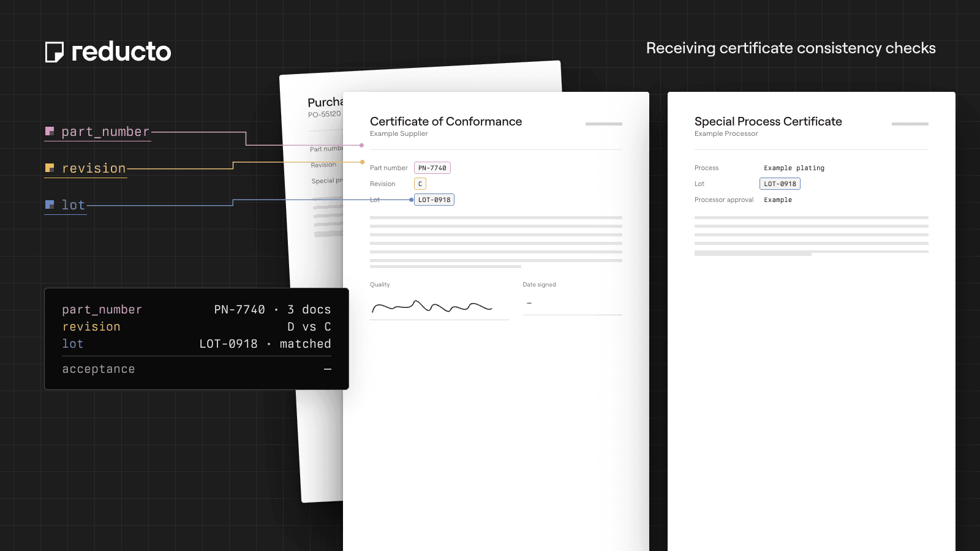Click the revision C value box

[x=420, y=184]
